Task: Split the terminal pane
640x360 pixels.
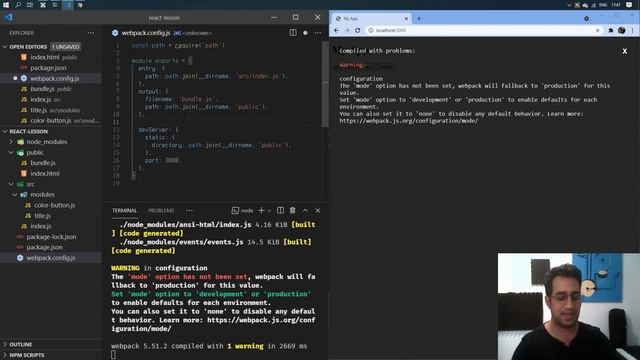Action: pyautogui.click(x=280, y=211)
